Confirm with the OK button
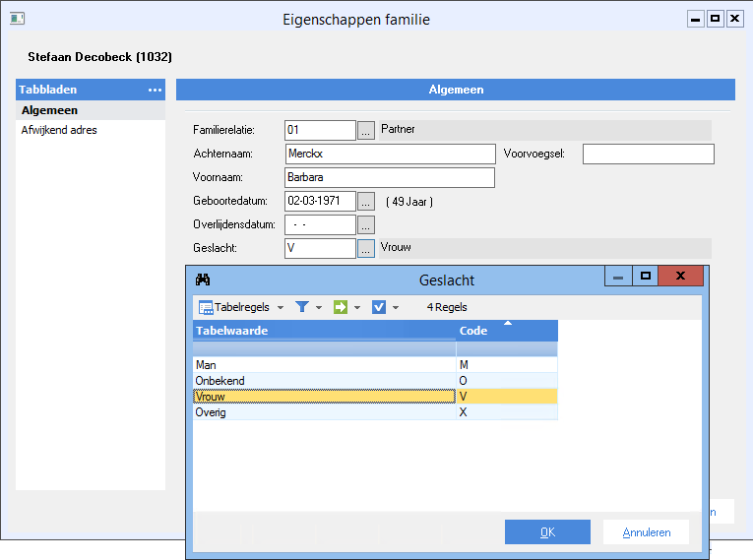This screenshot has width=753, height=560. pyautogui.click(x=547, y=532)
